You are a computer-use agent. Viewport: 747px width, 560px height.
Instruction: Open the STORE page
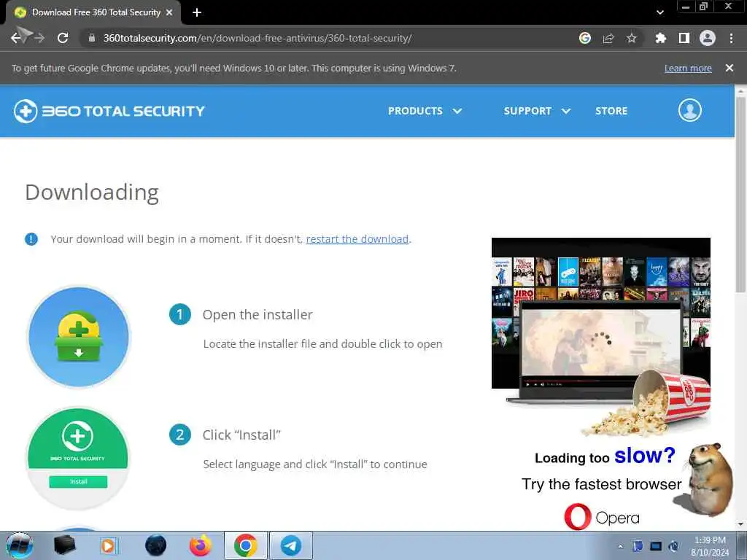(x=611, y=111)
